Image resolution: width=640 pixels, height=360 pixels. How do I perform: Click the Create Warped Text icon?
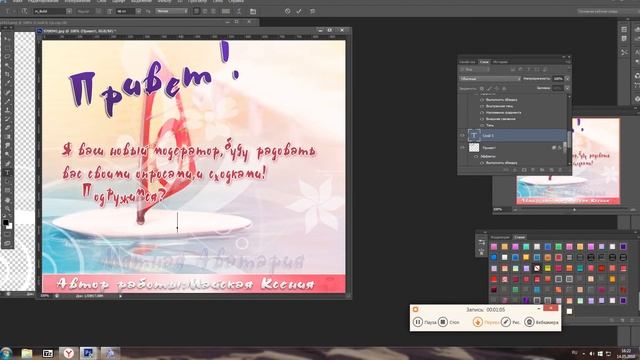click(239, 11)
